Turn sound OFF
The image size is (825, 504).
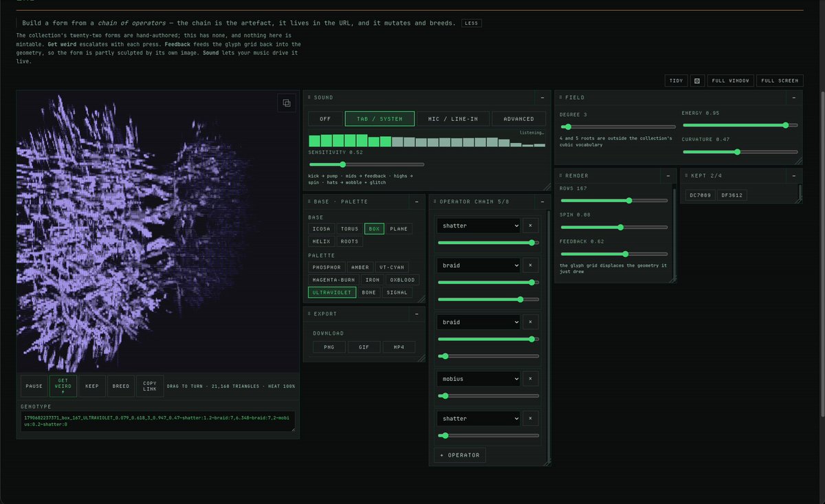coord(325,119)
